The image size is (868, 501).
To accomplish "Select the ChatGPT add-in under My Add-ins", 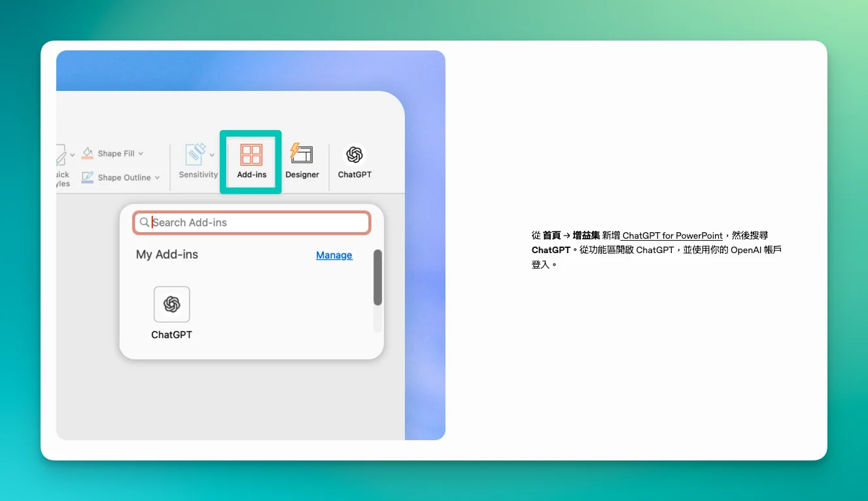I will point(171,304).
